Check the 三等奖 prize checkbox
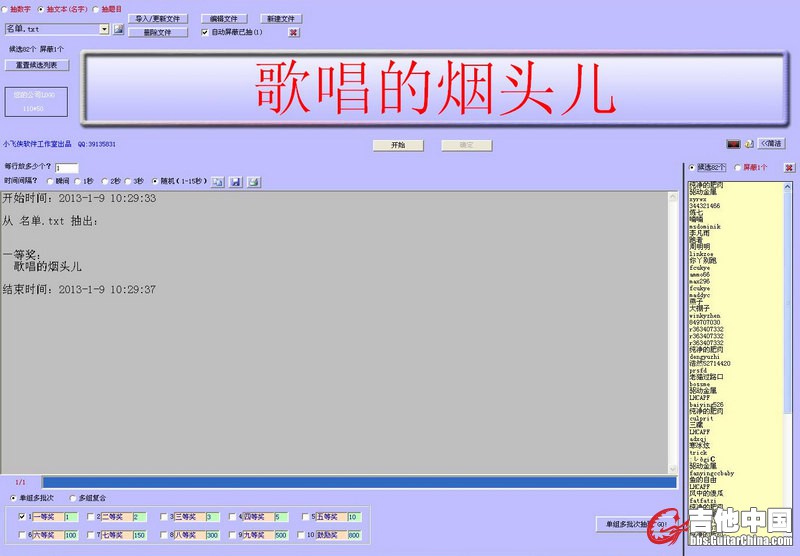Screen dimensions: 800x556 point(164,517)
